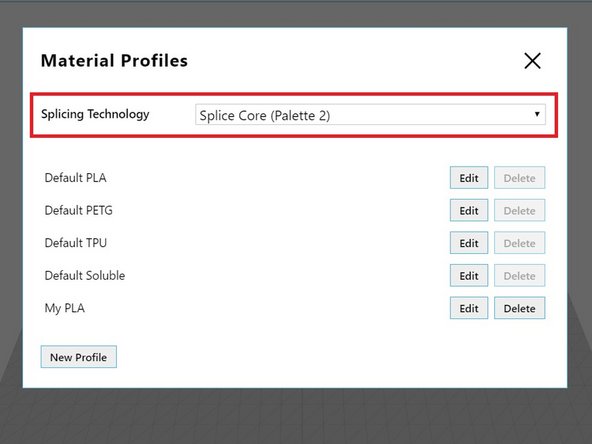This screenshot has height=444, width=592.
Task: Click the Splicing Technology label
Action: pyautogui.click(x=95, y=114)
